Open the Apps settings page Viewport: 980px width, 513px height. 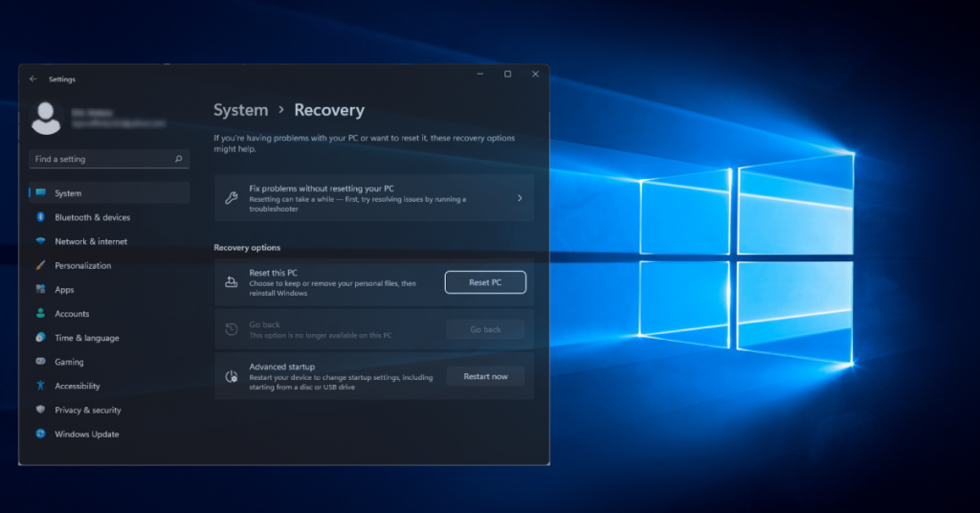point(64,290)
